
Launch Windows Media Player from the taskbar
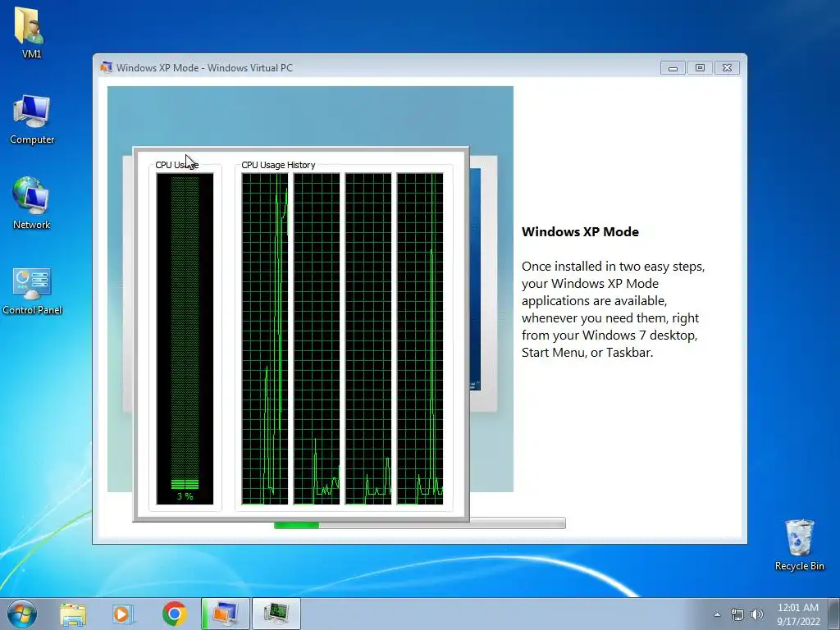(123, 614)
